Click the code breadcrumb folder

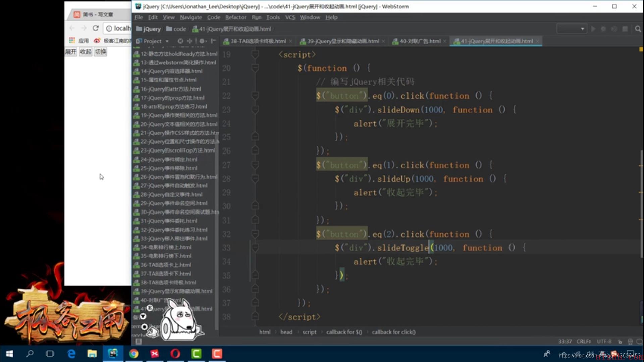(x=176, y=29)
